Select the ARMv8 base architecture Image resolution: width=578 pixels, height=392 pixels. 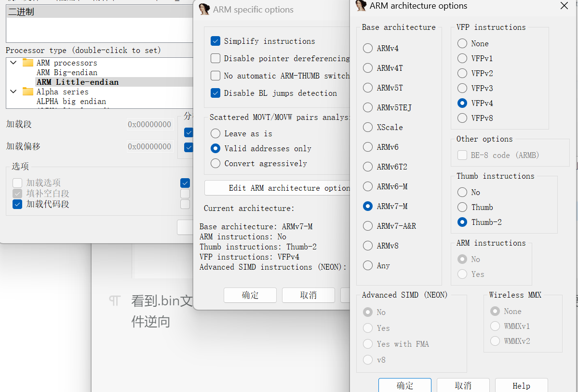point(368,246)
